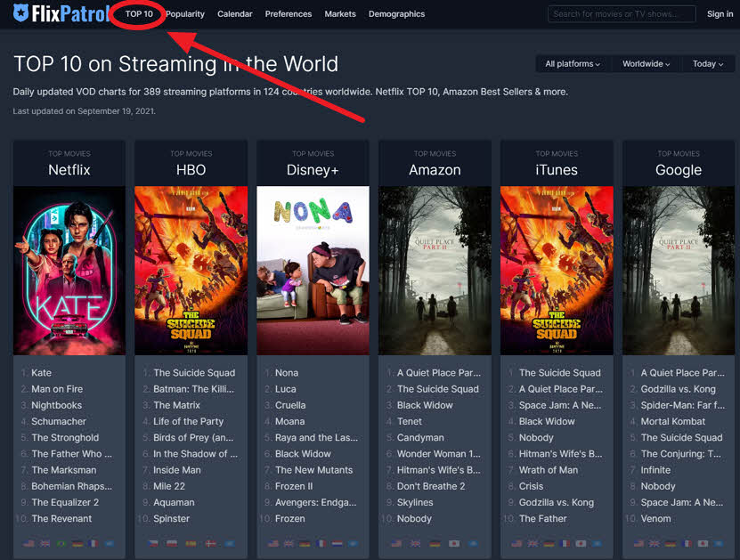The height and width of the screenshot is (560, 740).
Task: Choose the Germany flag under the Netflix list
Action: 77,543
